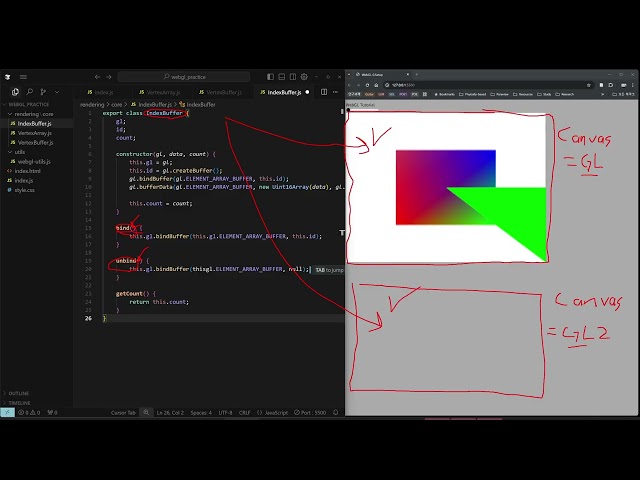This screenshot has height=480, width=640.
Task: Open errors and warnings problems indicator
Action: click(x=29, y=413)
